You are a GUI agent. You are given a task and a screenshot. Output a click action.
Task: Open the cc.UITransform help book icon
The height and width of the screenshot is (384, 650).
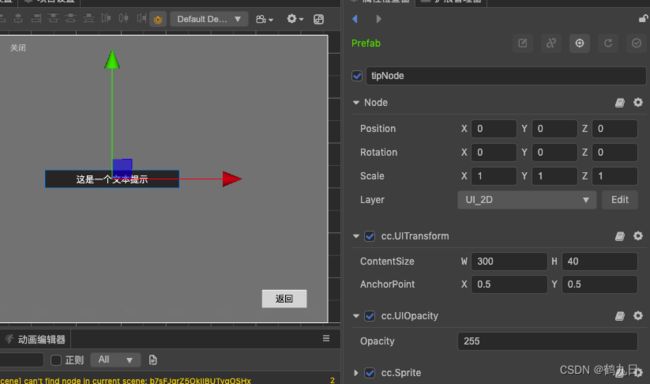pyautogui.click(x=619, y=236)
